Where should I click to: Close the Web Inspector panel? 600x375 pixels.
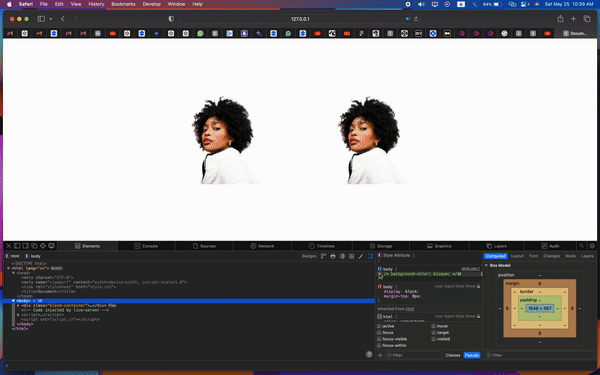[8, 246]
